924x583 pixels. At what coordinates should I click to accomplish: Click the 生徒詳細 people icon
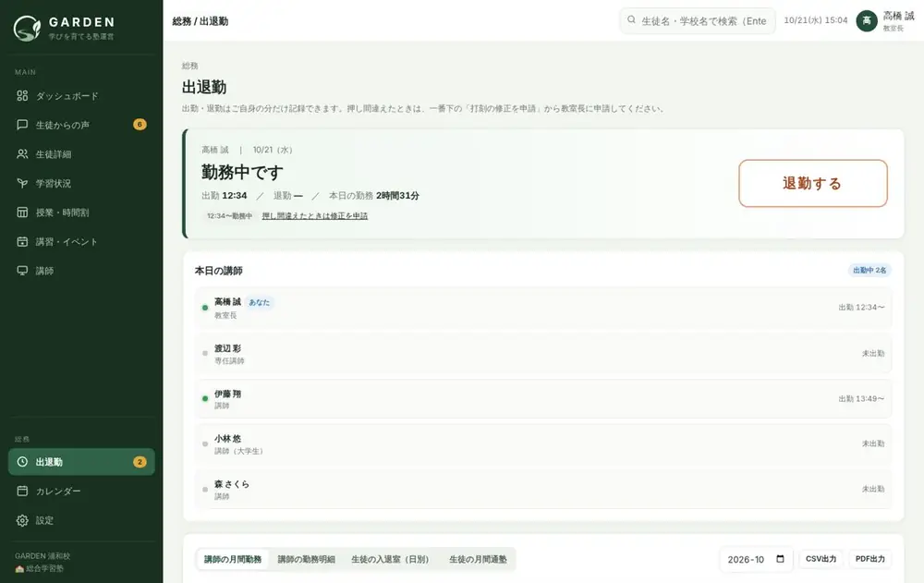click(x=22, y=154)
